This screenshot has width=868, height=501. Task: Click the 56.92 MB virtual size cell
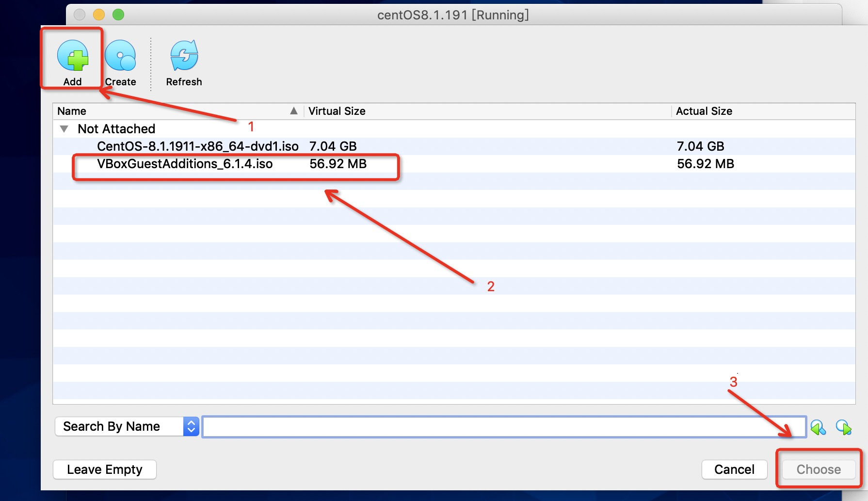338,164
